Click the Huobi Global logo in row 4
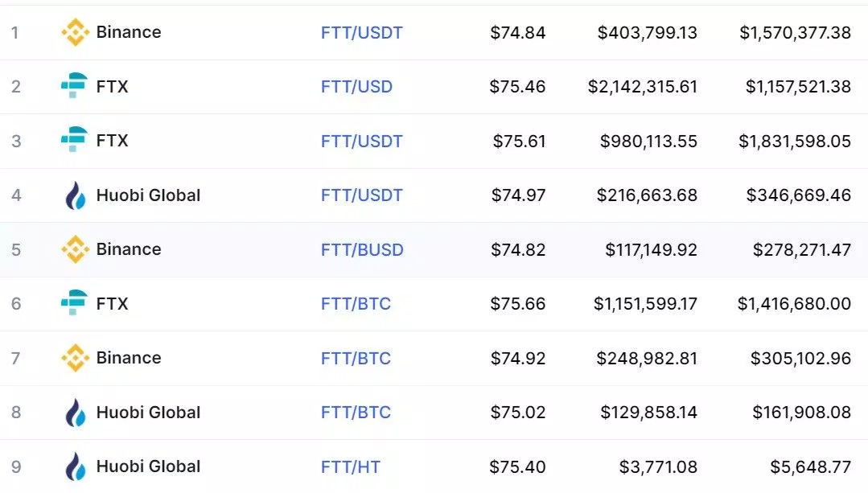Screen dimensions: 868x493 point(75,195)
